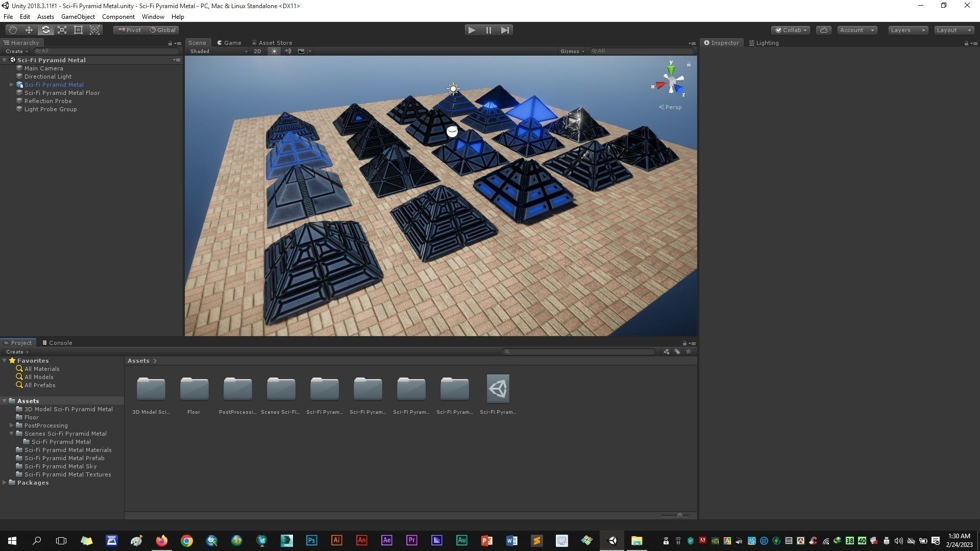
Task: Open the GameObject menu
Action: pos(78,17)
